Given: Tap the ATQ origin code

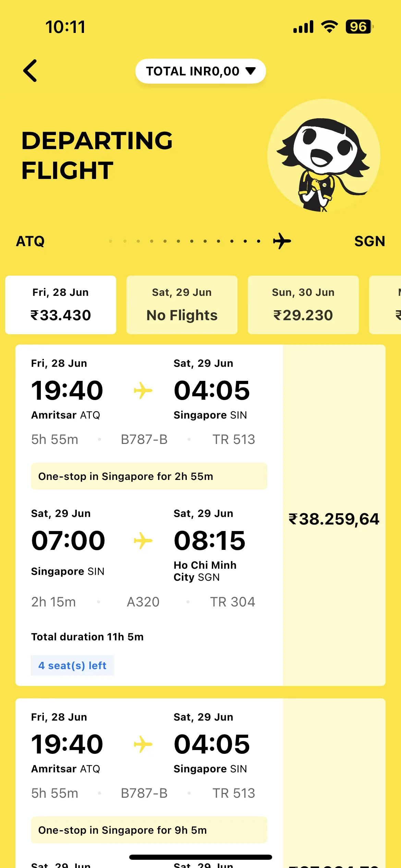Looking at the screenshot, I should pos(31,241).
